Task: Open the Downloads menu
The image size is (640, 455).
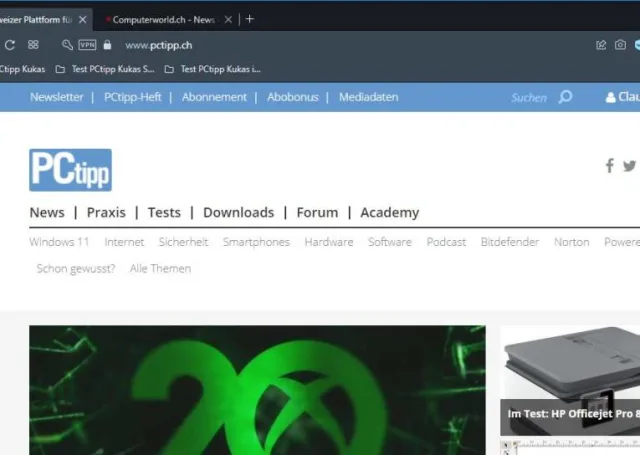Action: [238, 213]
